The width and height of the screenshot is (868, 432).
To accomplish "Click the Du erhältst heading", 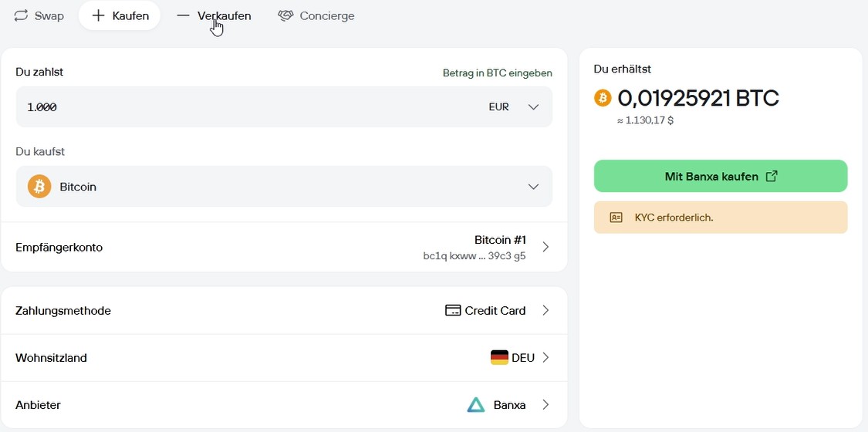I will (x=622, y=69).
